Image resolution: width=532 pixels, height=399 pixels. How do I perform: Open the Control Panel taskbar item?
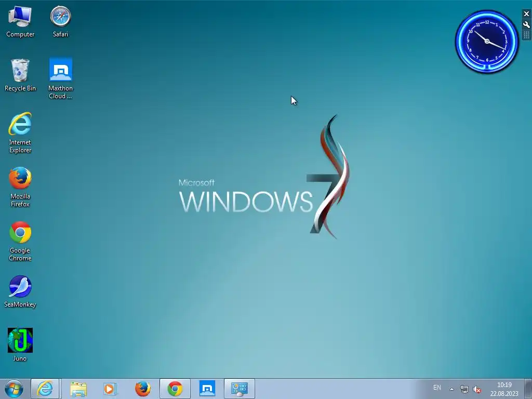point(240,389)
